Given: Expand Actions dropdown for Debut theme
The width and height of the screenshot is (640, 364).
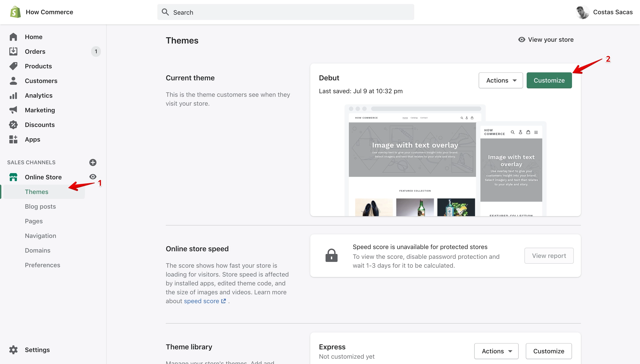Looking at the screenshot, I should click(501, 81).
